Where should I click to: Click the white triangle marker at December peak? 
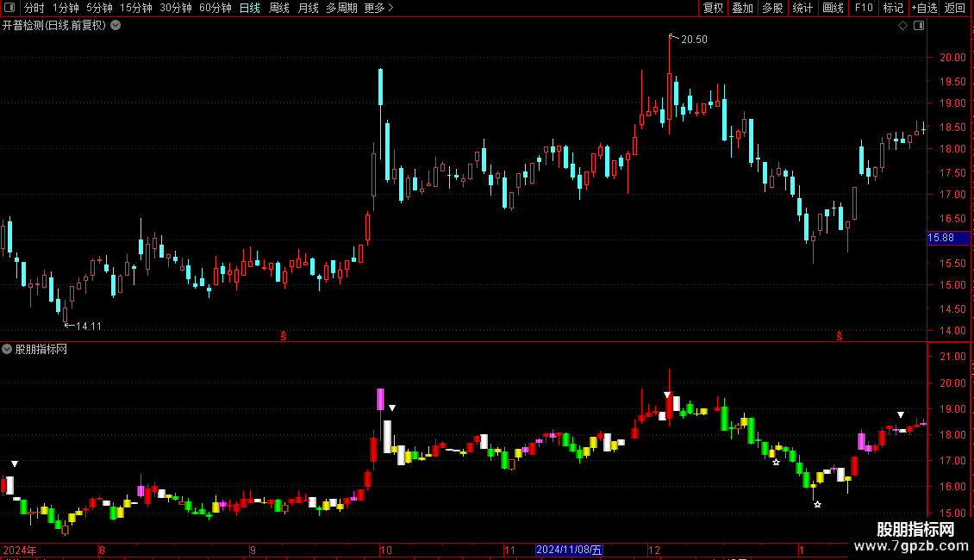tap(667, 395)
